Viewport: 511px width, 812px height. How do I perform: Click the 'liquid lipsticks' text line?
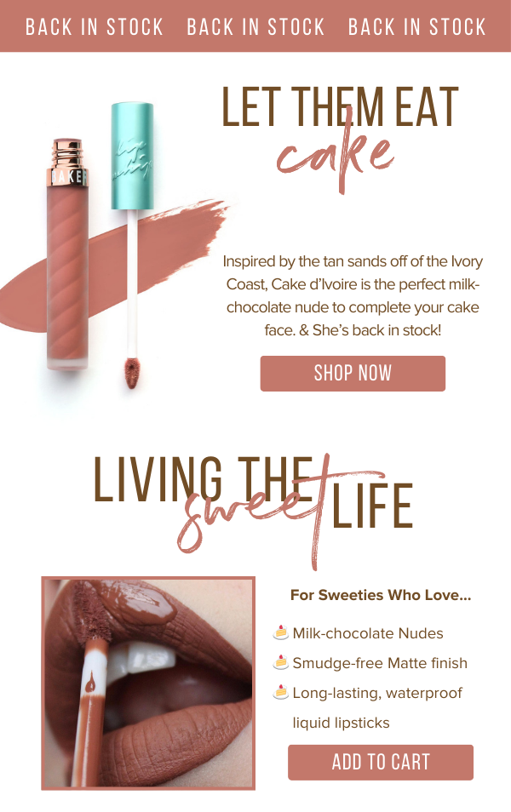(x=341, y=723)
